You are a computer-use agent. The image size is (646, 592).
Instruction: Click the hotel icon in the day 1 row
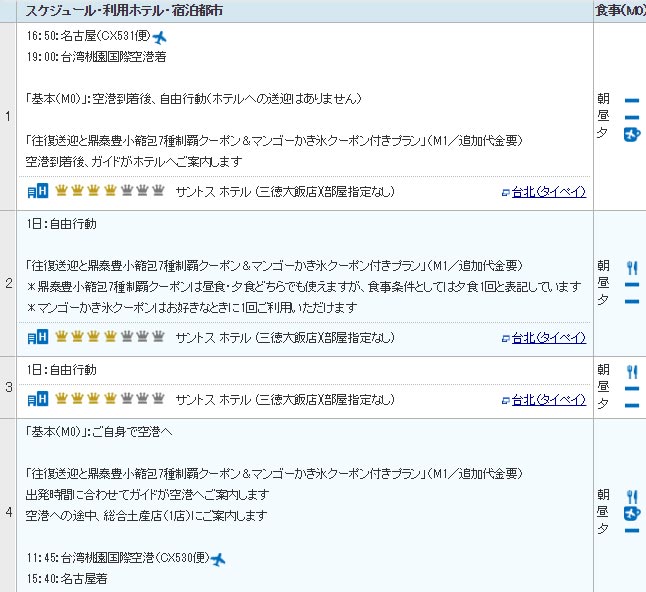[x=37, y=191]
